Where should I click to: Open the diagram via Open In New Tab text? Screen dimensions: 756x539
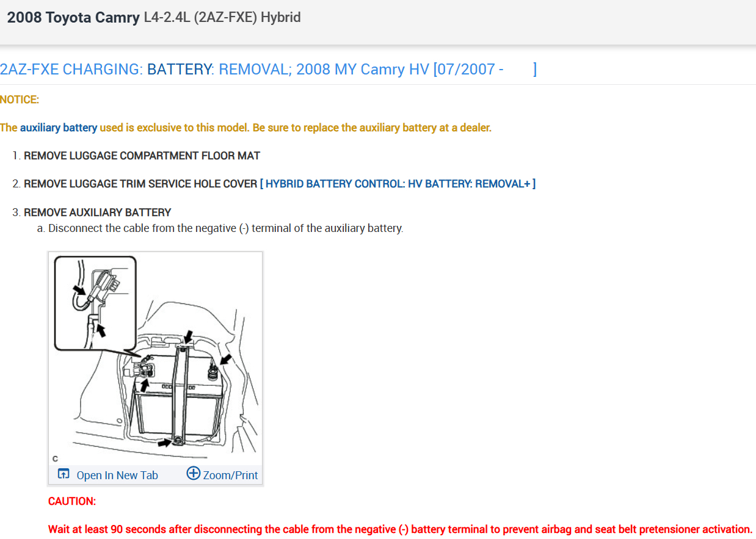point(117,475)
